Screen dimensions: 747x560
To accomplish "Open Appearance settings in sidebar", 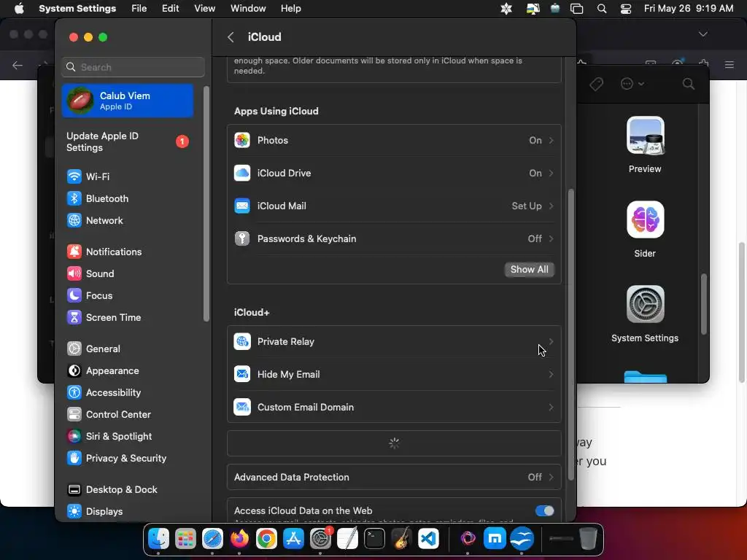I will pos(128,371).
